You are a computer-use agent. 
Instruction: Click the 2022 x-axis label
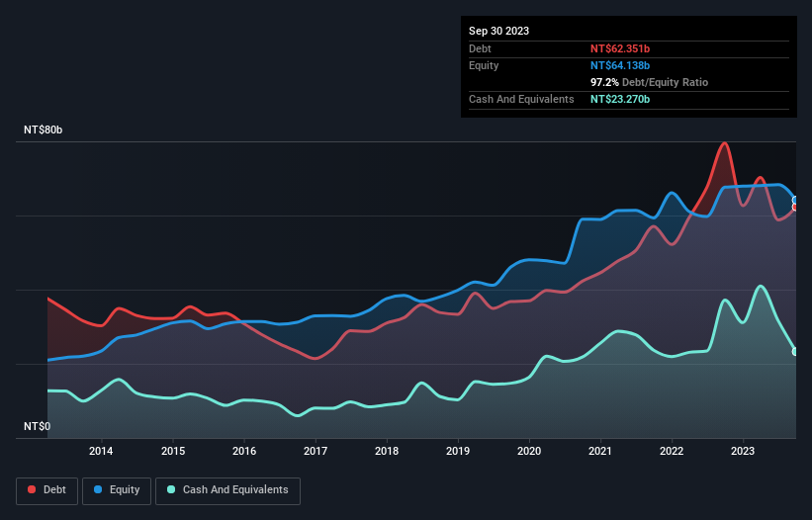point(672,451)
